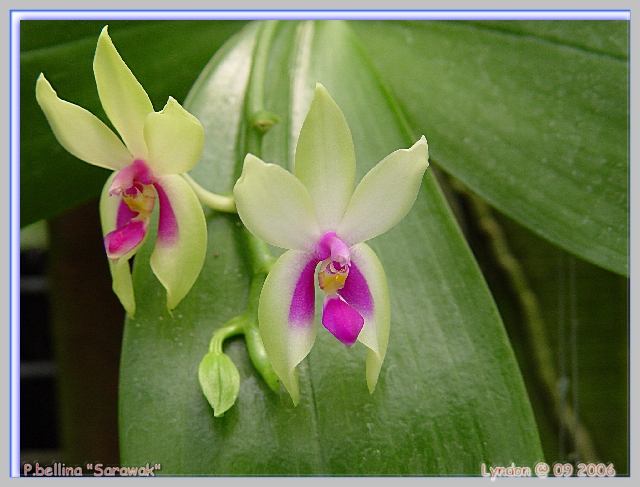Click the Lyndon © 09 2006 watermark
The height and width of the screenshot is (487, 640).
point(548,469)
